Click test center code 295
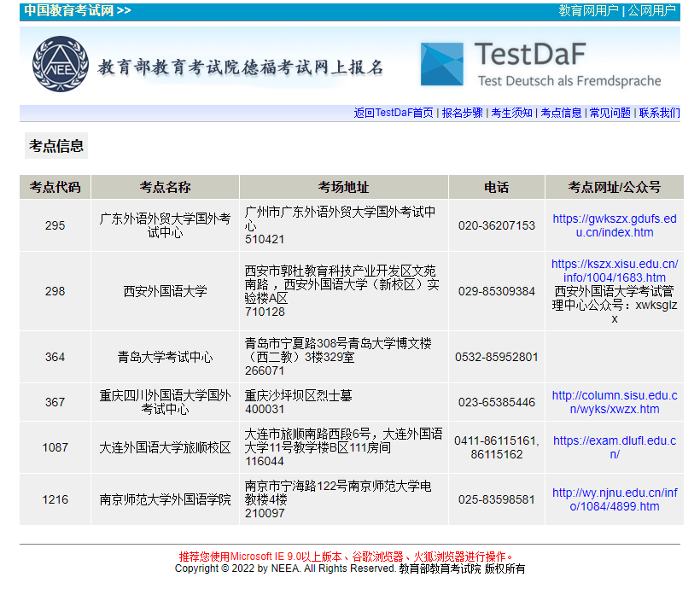 click(55, 225)
